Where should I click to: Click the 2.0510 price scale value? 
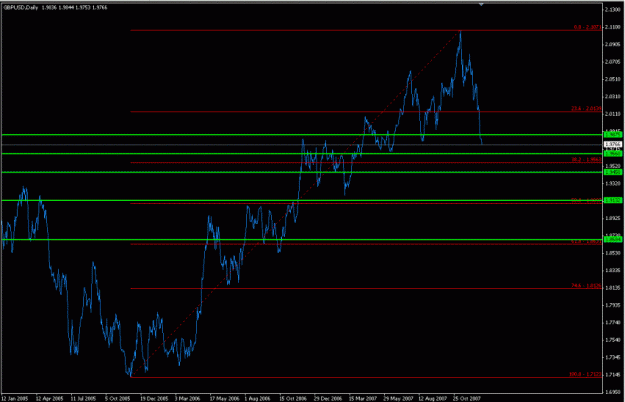(612, 79)
